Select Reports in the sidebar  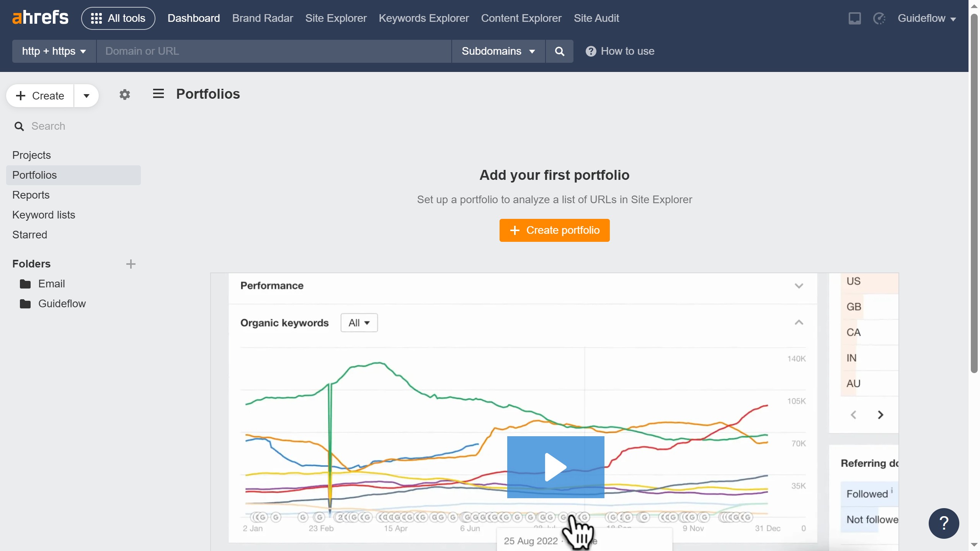coord(31,195)
